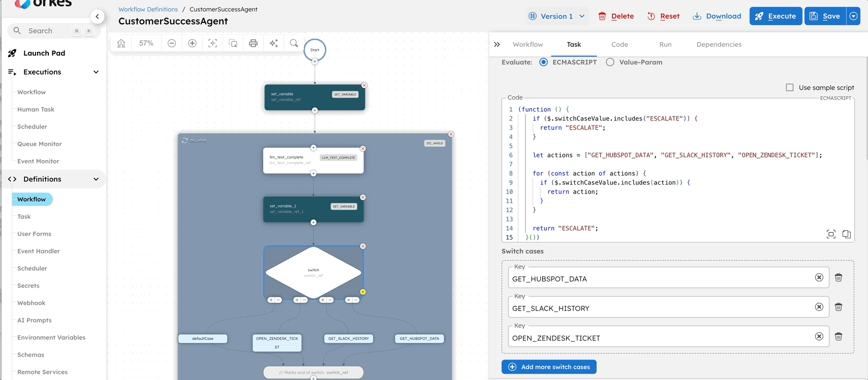This screenshot has width=868, height=380.
Task: Open the AI sparkle assistant tool
Action: (273, 43)
